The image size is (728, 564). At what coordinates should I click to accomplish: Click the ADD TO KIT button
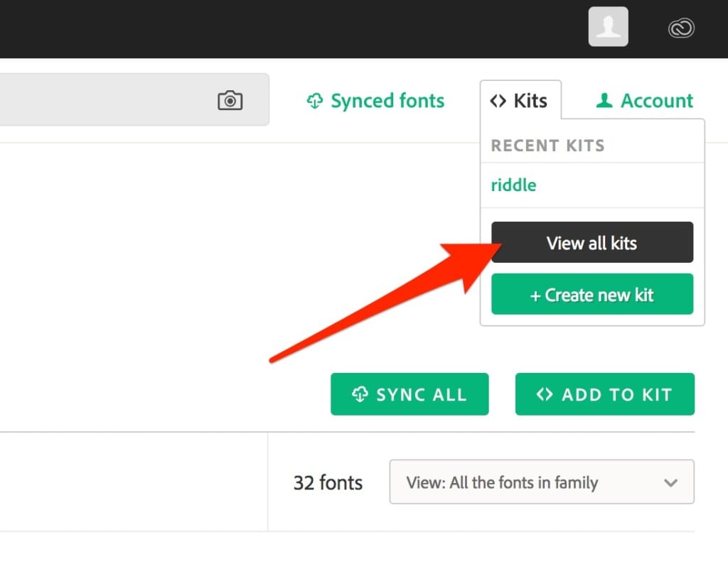(x=604, y=394)
